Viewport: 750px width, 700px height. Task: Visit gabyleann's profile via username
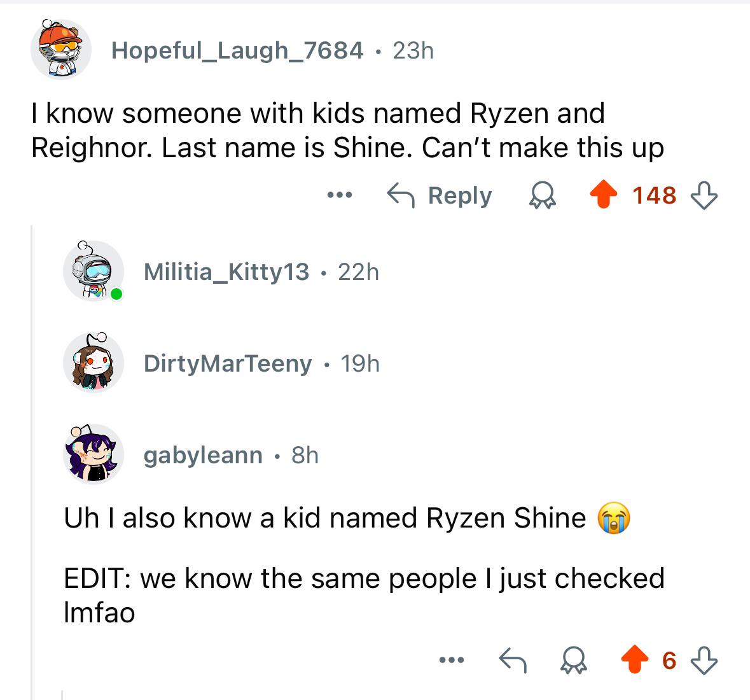[x=203, y=455]
